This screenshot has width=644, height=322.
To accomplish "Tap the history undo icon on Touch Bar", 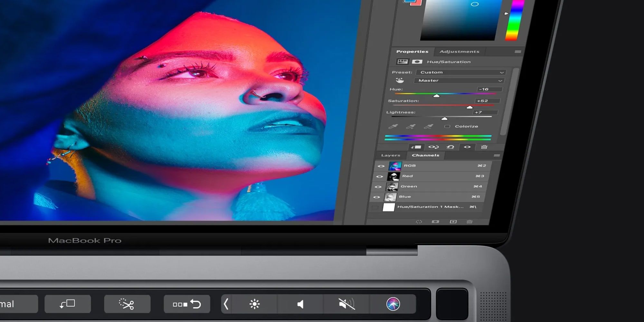I will 187,304.
